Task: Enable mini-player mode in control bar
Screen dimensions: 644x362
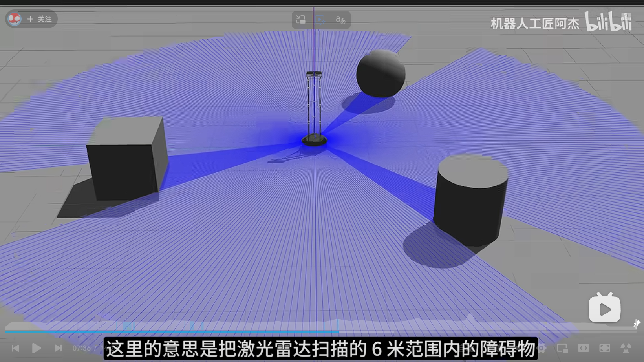Action: 562,348
